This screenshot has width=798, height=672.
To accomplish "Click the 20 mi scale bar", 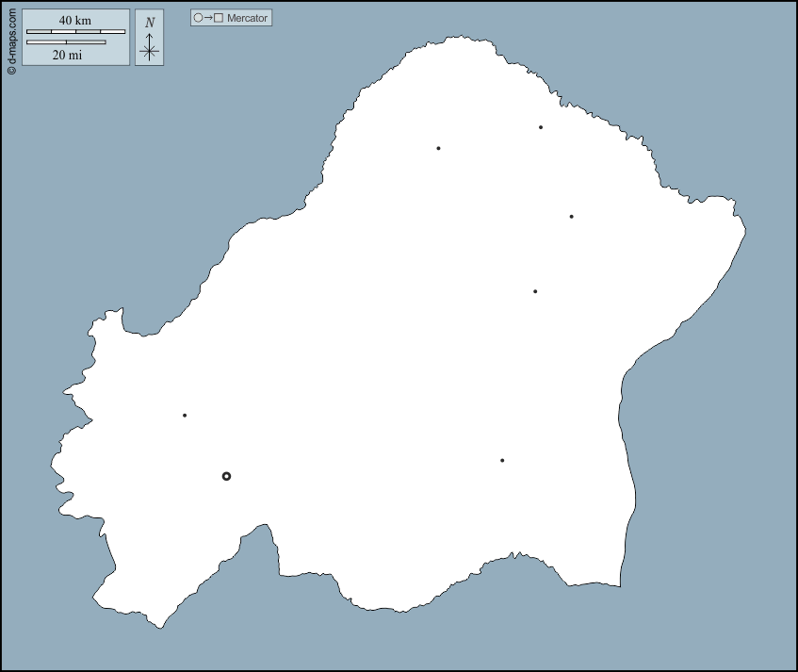I will click(x=66, y=42).
